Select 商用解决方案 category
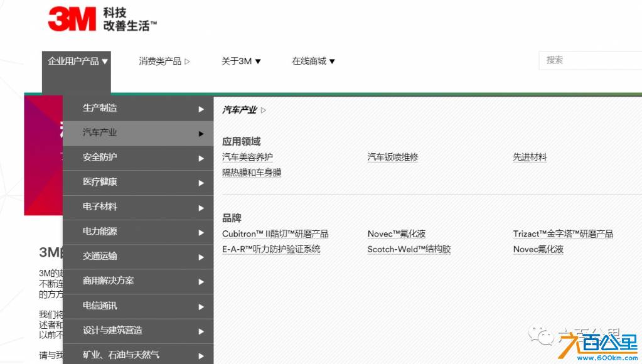The height and width of the screenshot is (364, 642). pyautogui.click(x=138, y=281)
